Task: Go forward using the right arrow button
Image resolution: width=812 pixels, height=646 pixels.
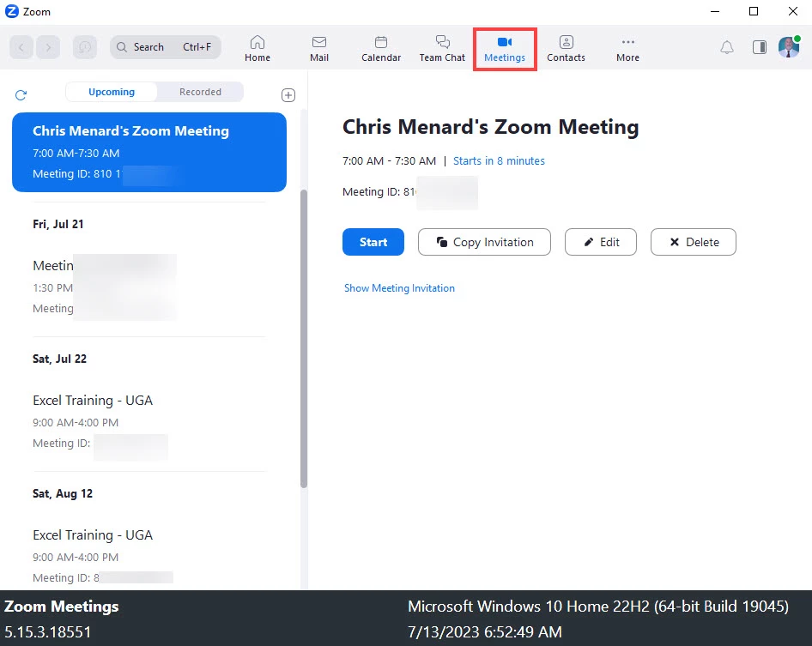Action: coord(48,47)
